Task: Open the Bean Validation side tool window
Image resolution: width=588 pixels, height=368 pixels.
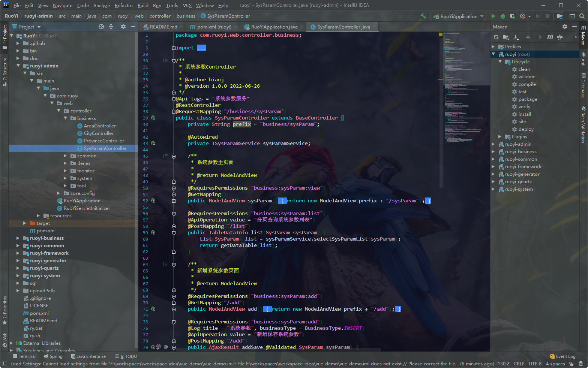Action: tap(583, 124)
